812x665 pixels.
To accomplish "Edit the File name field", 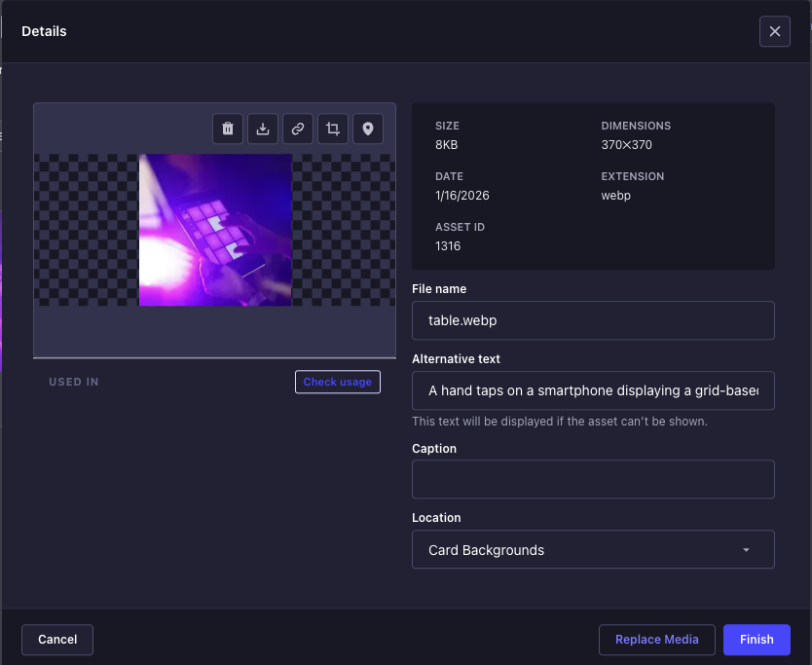I will [x=593, y=320].
